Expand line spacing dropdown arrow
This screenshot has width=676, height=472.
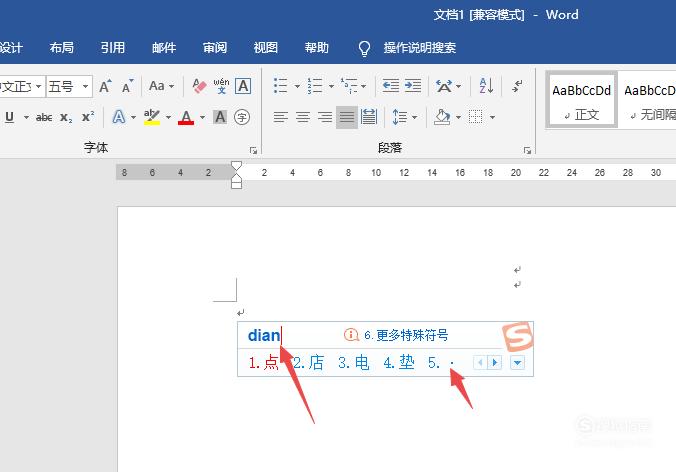pos(414,117)
